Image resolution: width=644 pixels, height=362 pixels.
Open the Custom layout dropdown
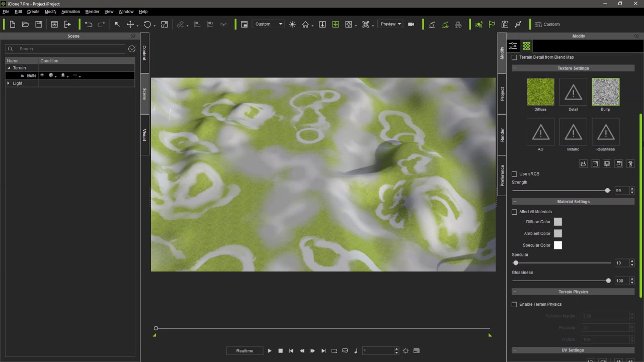268,24
